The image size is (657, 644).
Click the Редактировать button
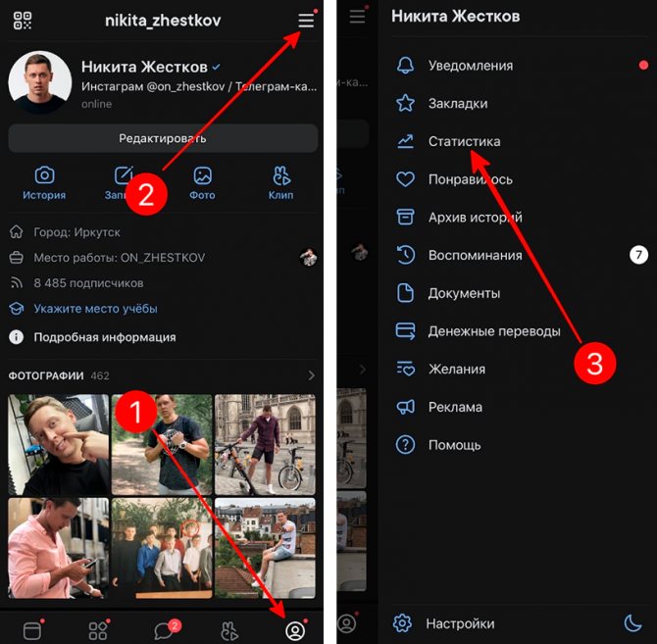(x=163, y=138)
